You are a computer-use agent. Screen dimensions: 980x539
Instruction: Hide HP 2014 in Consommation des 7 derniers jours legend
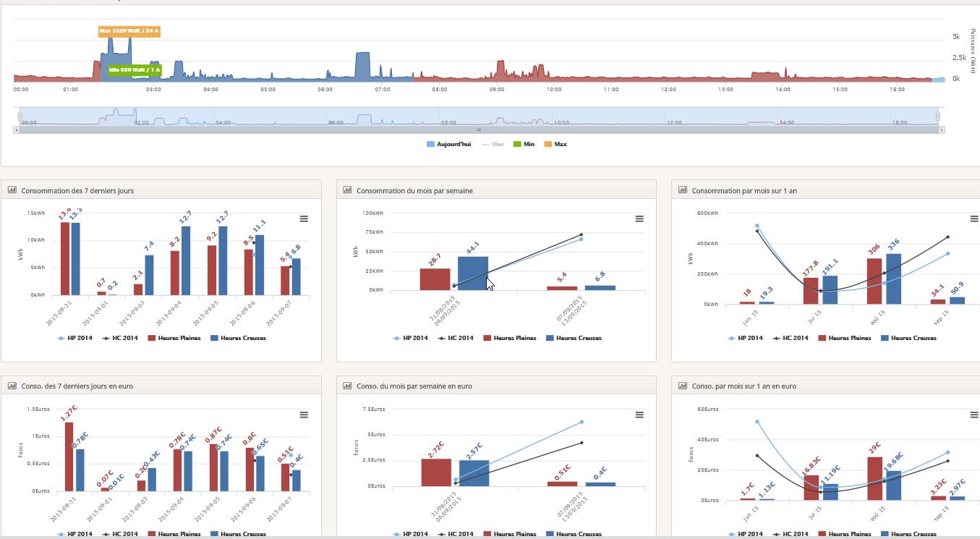click(x=76, y=338)
